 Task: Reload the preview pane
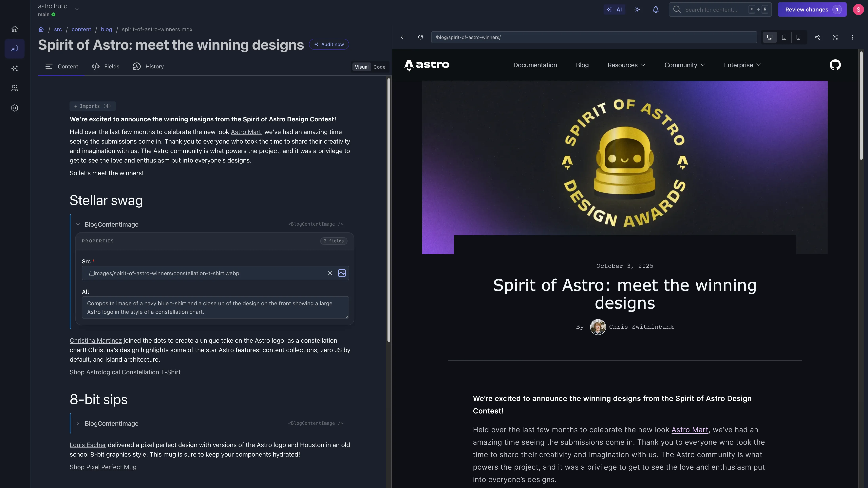pos(421,37)
